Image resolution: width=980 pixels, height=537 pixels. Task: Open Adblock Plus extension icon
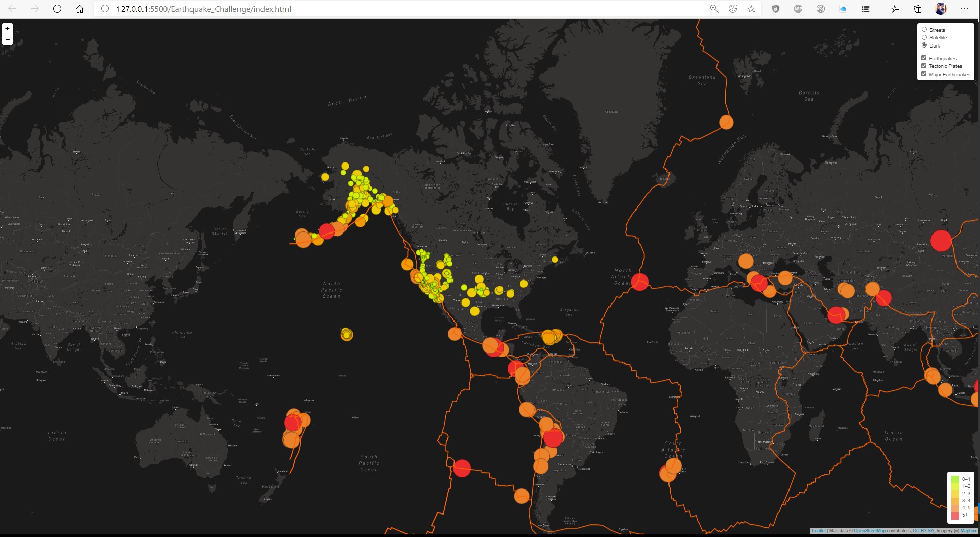pos(798,9)
